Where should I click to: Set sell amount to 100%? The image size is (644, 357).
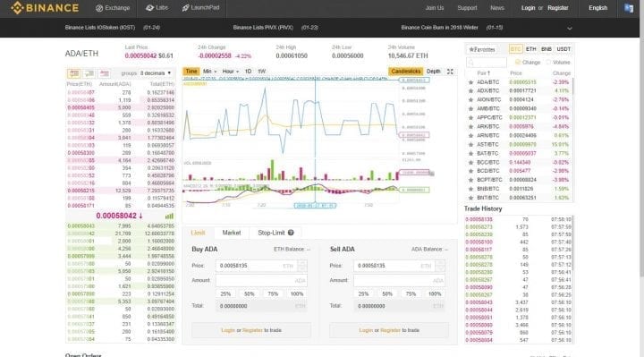click(x=435, y=294)
